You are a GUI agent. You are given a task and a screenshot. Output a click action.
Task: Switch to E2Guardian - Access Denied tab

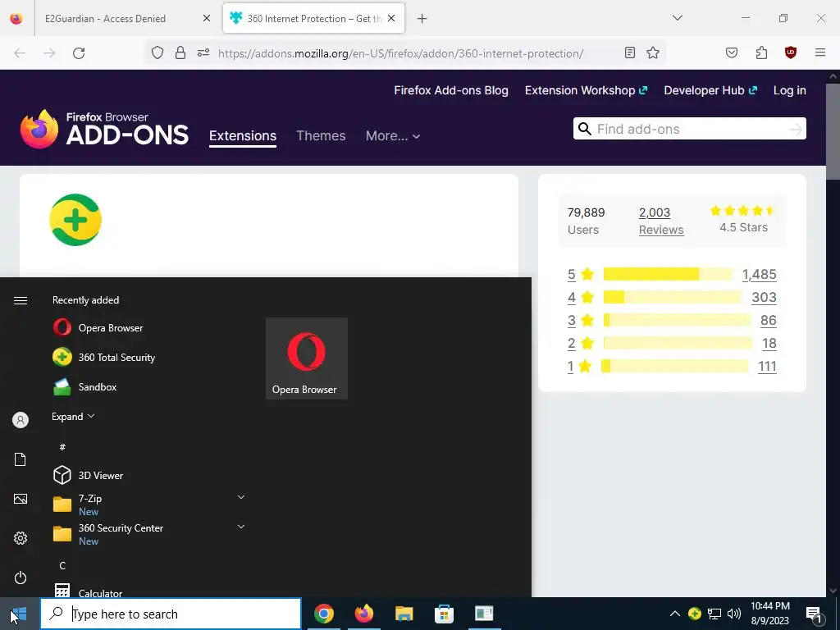tap(105, 18)
